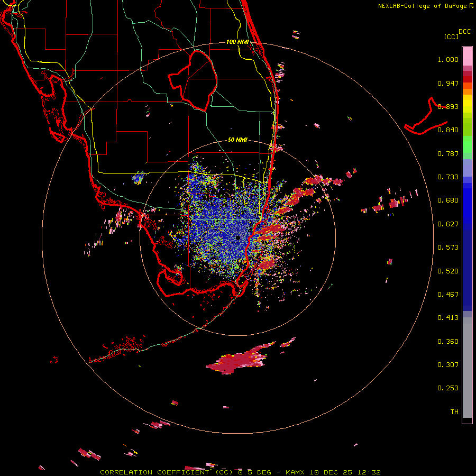Click the NEXLAB-College of DuPage label

423,6
